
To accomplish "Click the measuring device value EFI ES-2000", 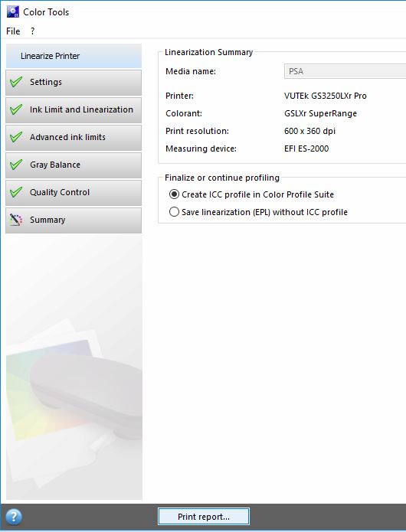I will coord(306,149).
